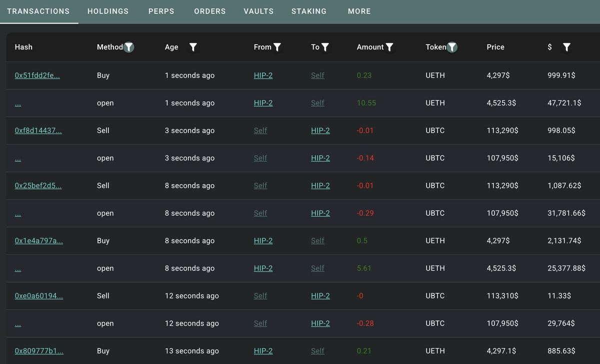
Task: Open transaction hash 0x51fdd2fe
Action: tap(37, 75)
